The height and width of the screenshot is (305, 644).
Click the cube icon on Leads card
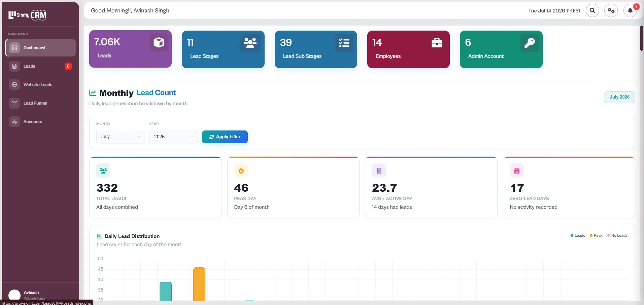pyautogui.click(x=159, y=42)
